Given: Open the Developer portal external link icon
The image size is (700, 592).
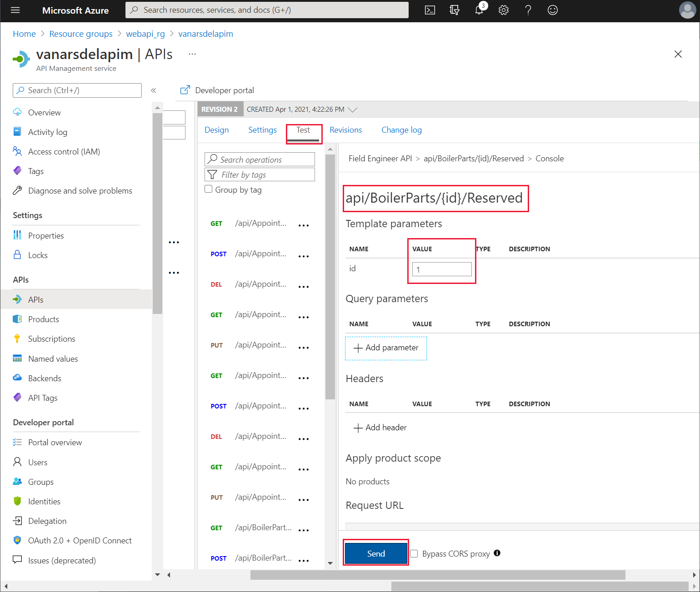Looking at the screenshot, I should pos(185,90).
